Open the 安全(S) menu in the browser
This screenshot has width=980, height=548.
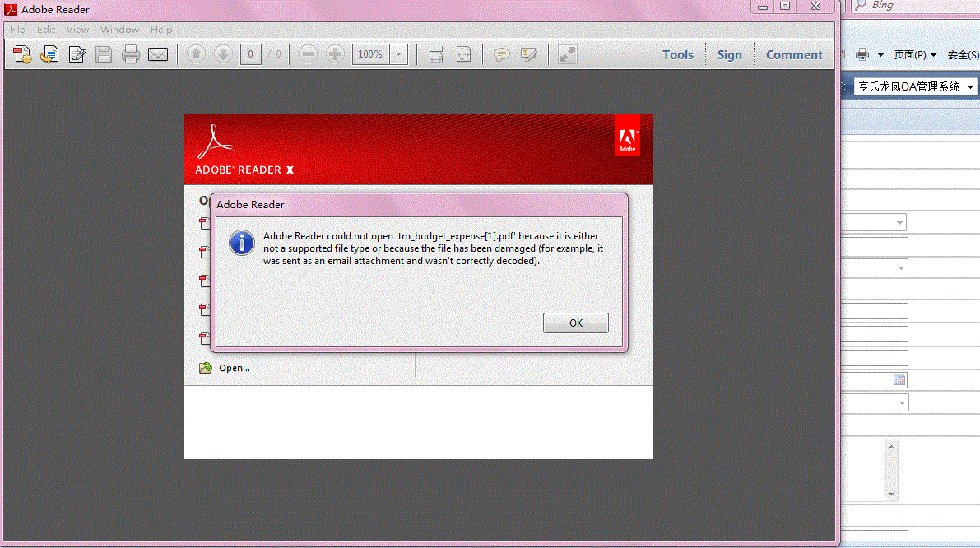[x=963, y=55]
